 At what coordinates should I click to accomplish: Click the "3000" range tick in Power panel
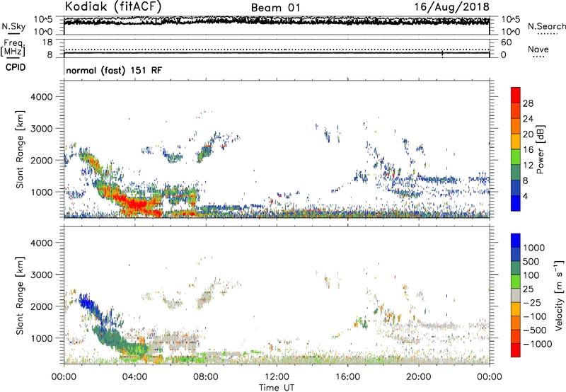click(42, 129)
